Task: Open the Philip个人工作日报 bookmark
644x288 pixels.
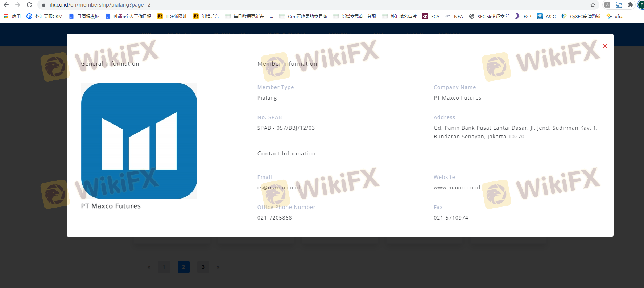Action: pos(128,16)
